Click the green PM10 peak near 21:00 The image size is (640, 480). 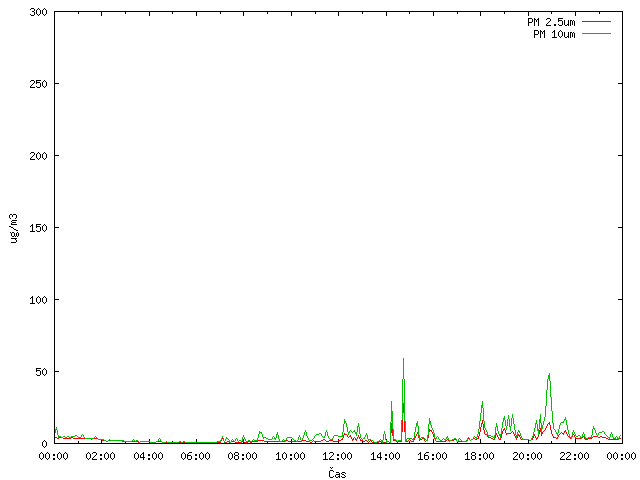(549, 374)
